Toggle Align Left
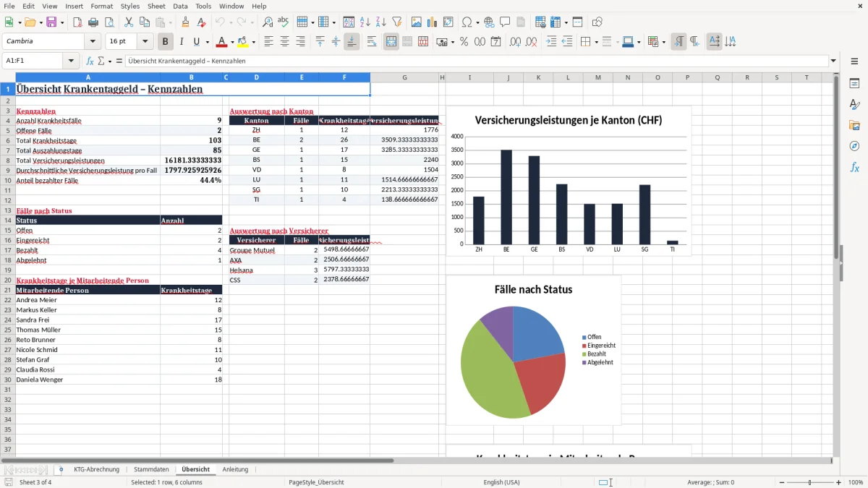 point(269,42)
